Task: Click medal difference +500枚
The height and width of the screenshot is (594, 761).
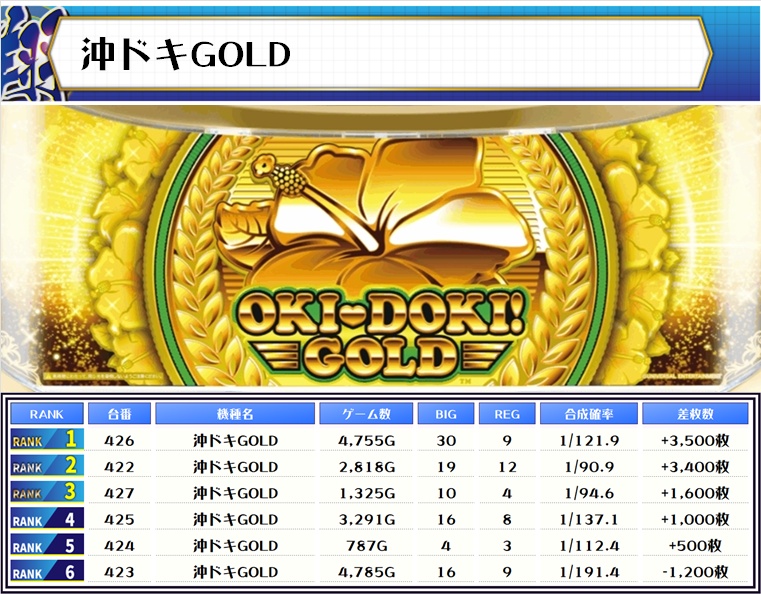Action: tap(695, 545)
